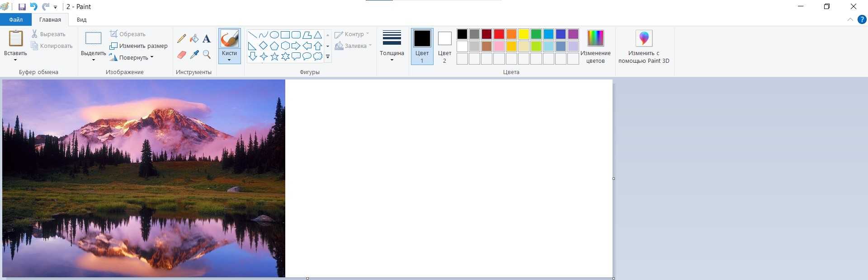
Task: Pick the red color swatch
Action: point(499,34)
